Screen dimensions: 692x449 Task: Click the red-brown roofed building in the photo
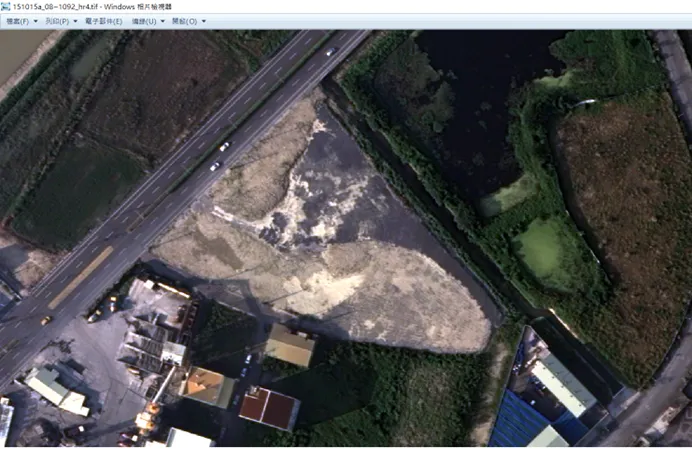click(269, 408)
